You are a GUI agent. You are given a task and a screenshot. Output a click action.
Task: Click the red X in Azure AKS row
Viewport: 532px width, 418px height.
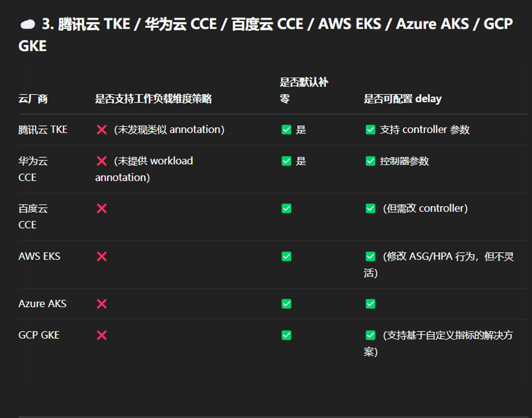(102, 304)
